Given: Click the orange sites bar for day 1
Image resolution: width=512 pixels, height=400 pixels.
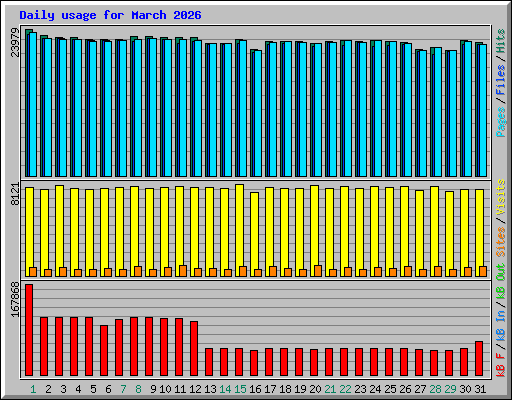Looking at the screenshot, I should coord(33,272).
